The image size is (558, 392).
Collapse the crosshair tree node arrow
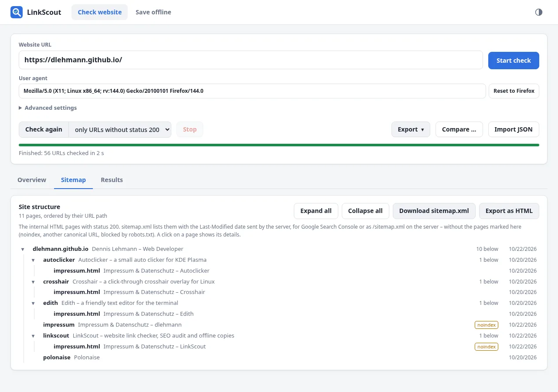pos(33,282)
